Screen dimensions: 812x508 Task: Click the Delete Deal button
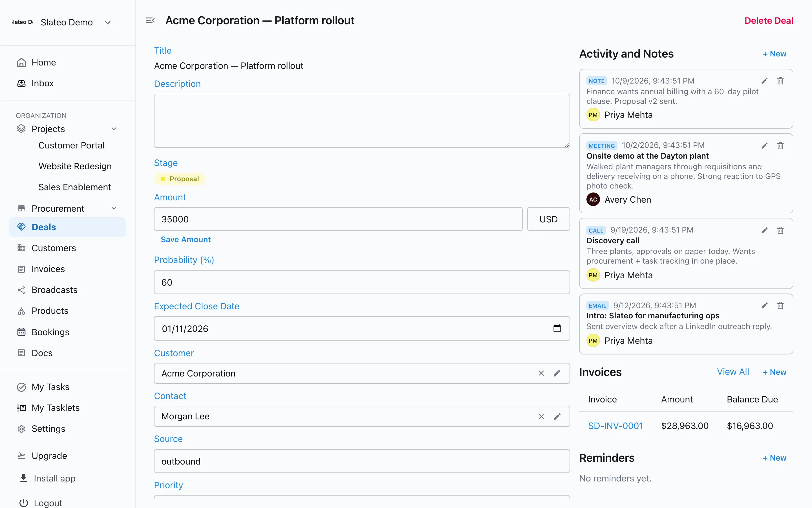(769, 21)
